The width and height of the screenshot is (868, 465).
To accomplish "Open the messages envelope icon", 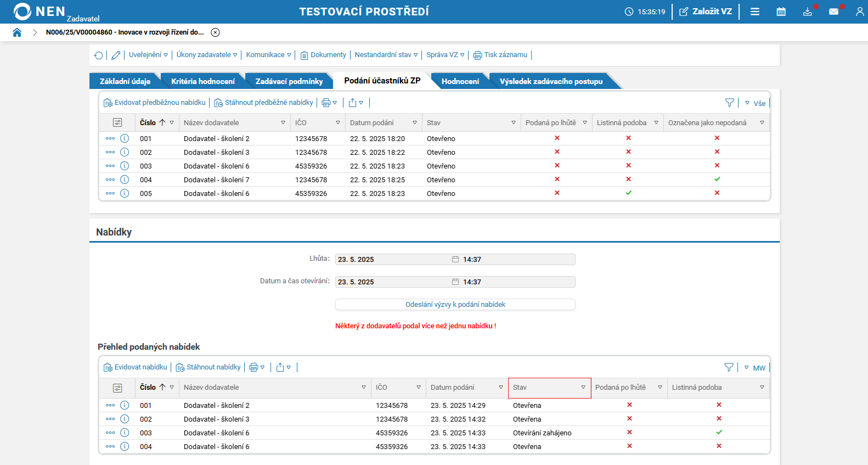I will pos(833,12).
